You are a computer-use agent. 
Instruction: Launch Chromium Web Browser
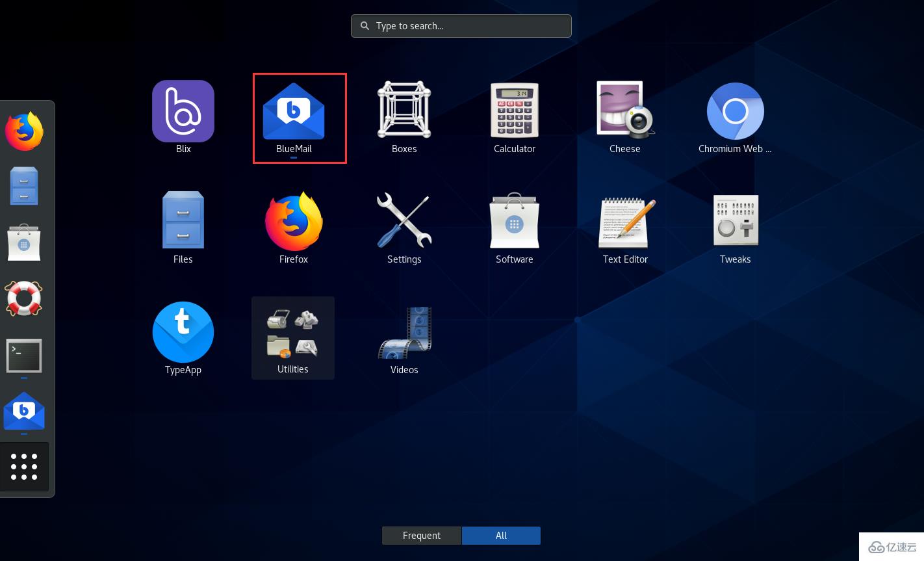point(736,111)
